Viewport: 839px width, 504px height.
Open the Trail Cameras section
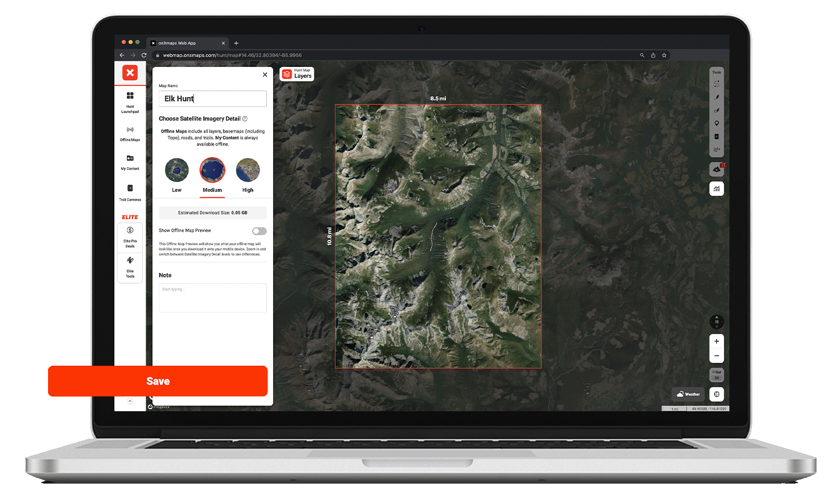(x=130, y=191)
